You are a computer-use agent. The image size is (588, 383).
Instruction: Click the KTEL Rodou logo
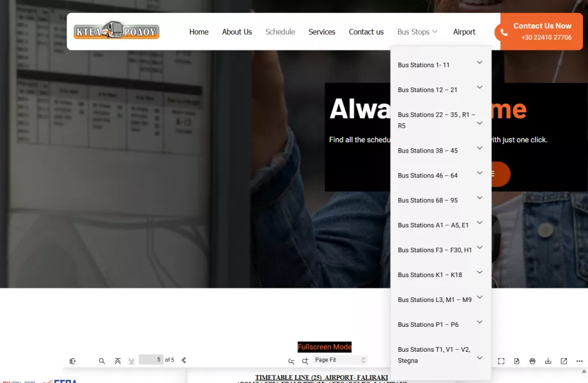(116, 31)
